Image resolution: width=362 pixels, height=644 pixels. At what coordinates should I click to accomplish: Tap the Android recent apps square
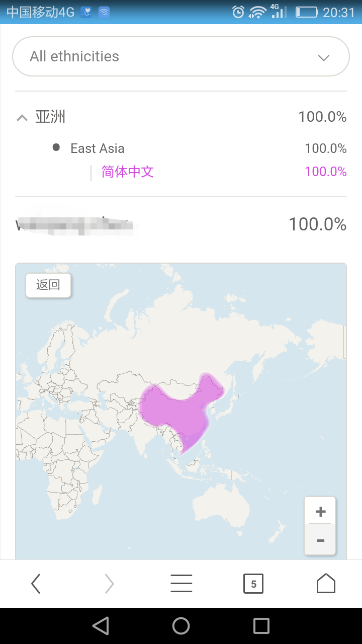(x=261, y=626)
